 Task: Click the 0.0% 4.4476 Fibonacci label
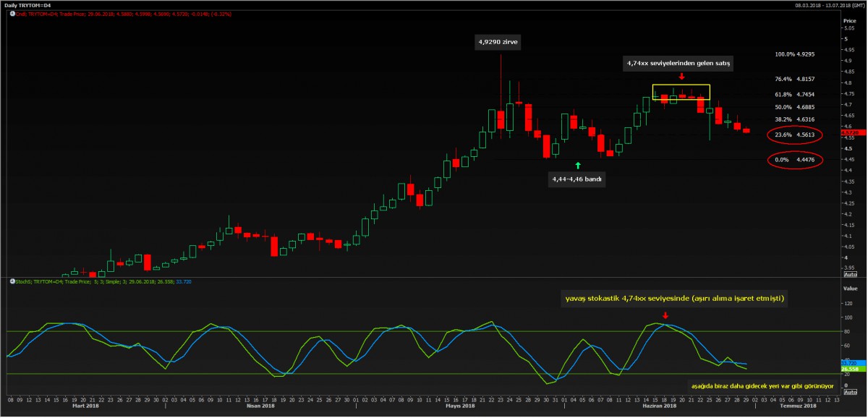[x=795, y=160]
